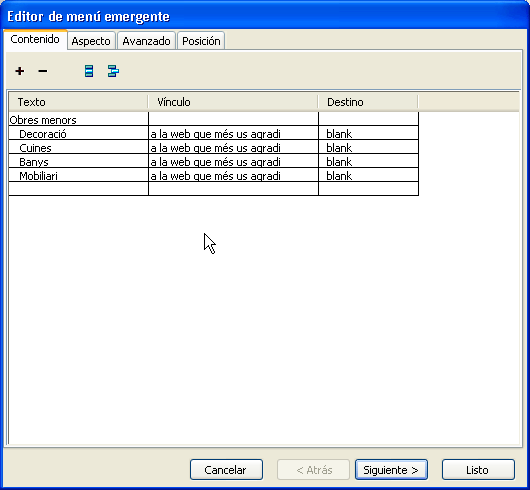Open the Avanzado tab
The width and height of the screenshot is (530, 490).
pos(146,41)
